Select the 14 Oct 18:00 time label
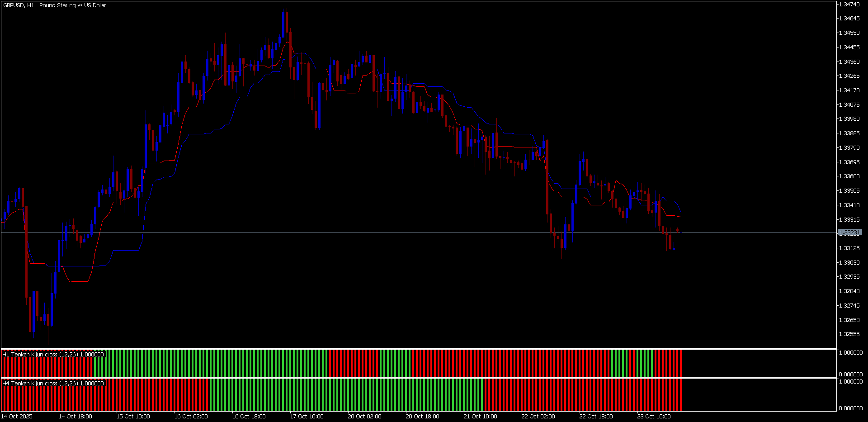 pos(75,417)
